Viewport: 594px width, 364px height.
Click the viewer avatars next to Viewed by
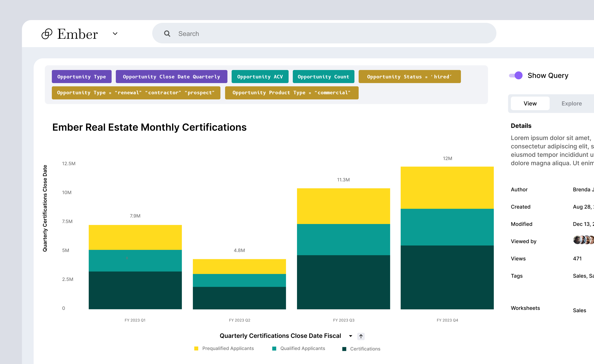click(x=583, y=240)
